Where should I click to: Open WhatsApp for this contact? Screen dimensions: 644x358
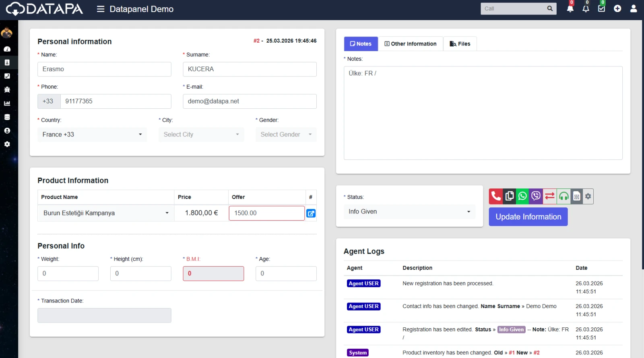pos(522,196)
